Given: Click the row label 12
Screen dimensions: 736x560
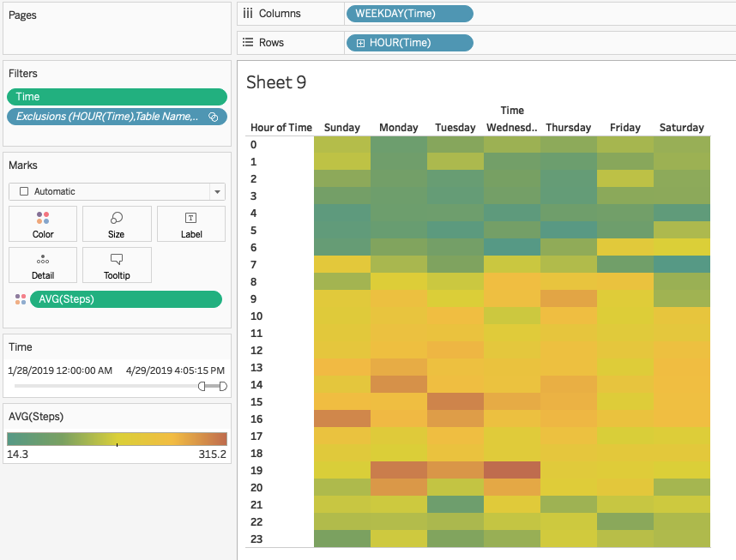Looking at the screenshot, I should (256, 351).
